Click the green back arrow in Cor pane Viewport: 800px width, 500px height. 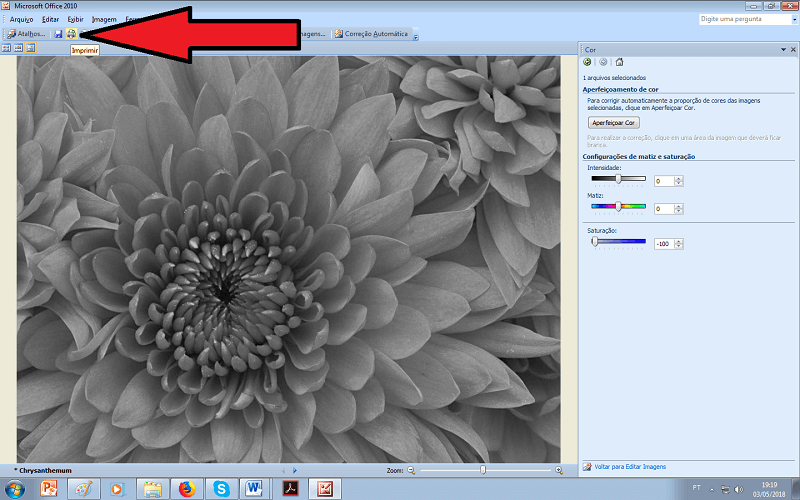587,62
